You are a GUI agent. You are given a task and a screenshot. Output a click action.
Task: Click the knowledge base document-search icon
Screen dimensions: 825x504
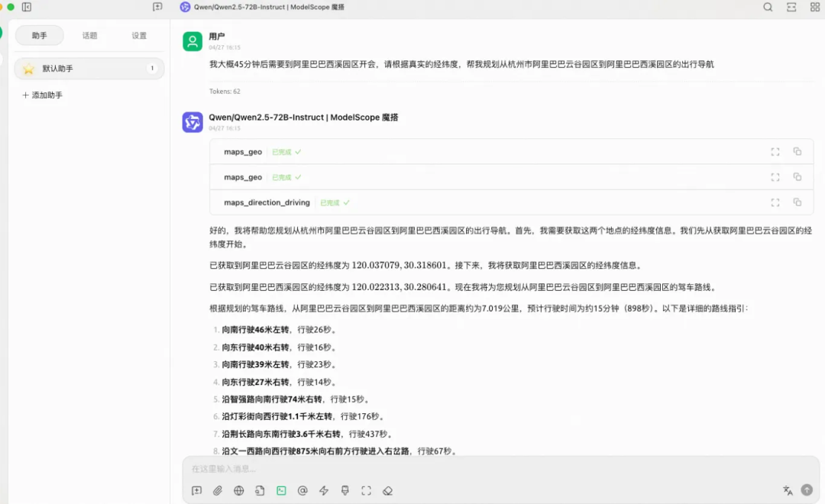260,490
